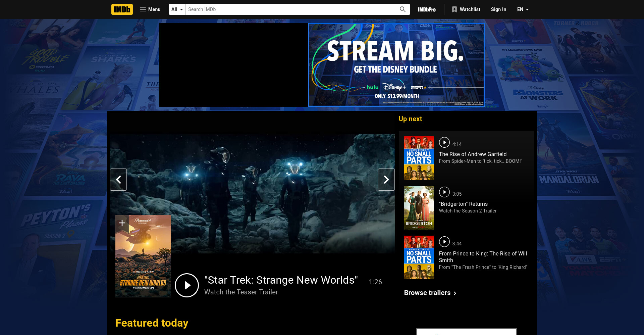Go to previous trailer slide

pos(118,180)
